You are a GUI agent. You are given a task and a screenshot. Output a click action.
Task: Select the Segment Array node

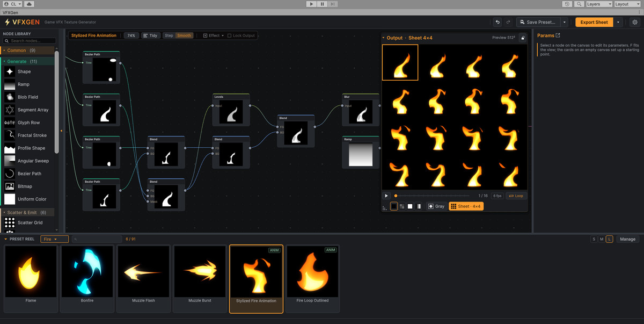pos(28,110)
